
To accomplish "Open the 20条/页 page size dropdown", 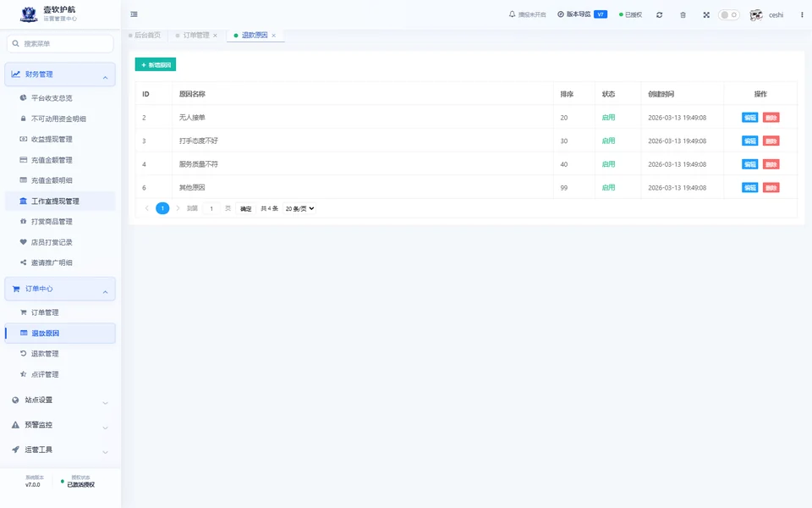I will [299, 209].
